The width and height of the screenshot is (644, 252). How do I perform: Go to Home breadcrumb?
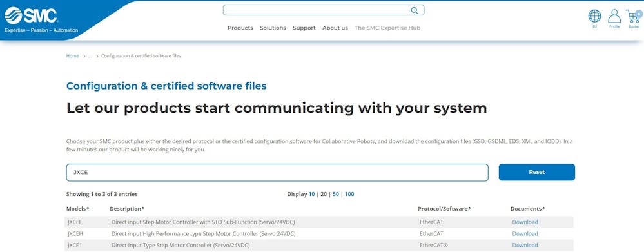coord(72,56)
